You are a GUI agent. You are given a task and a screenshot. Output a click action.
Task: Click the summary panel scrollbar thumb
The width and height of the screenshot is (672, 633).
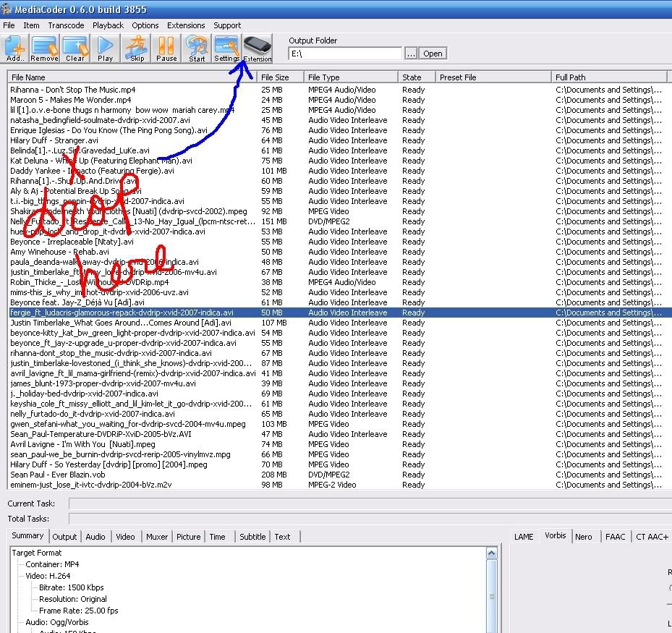pyautogui.click(x=492, y=596)
